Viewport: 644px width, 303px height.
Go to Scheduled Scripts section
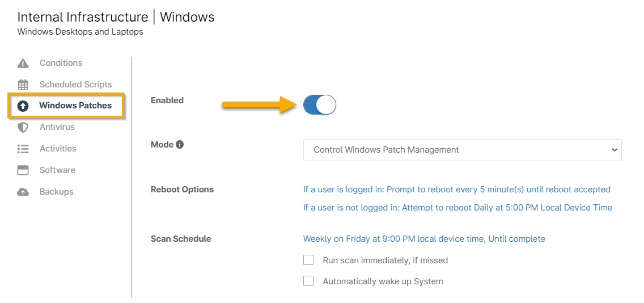pyautogui.click(x=75, y=85)
